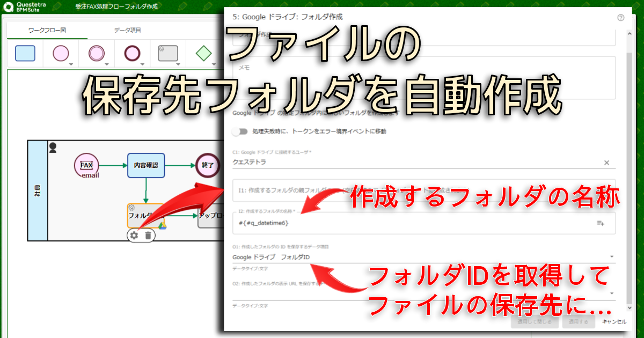
Task: Clear the クエステトラ user with the X icon
Action: [606, 163]
